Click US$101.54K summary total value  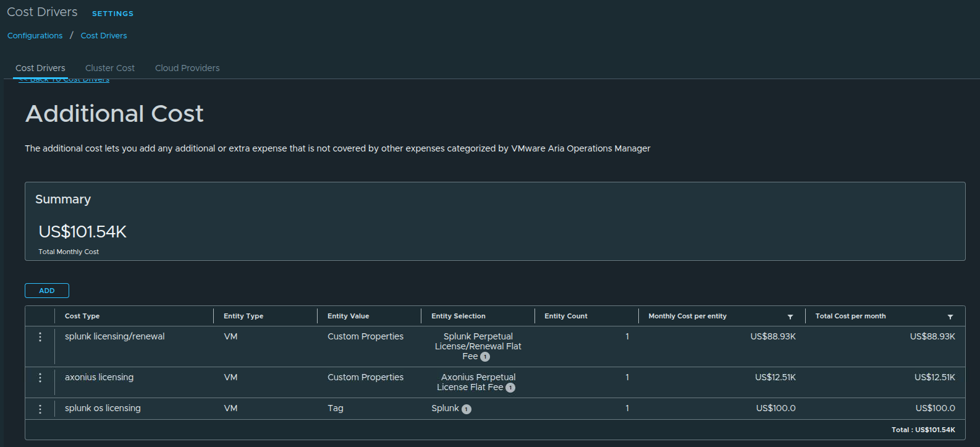(x=82, y=232)
